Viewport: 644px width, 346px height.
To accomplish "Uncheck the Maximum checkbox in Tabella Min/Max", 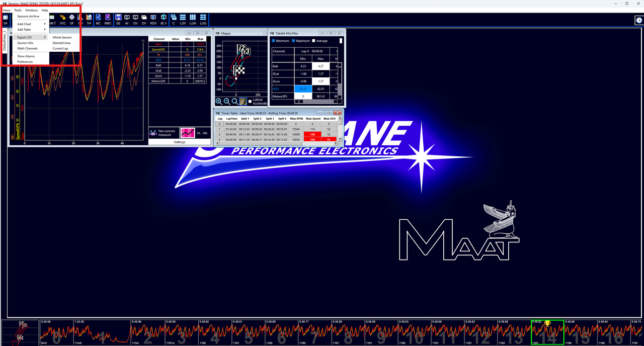I will 293,41.
